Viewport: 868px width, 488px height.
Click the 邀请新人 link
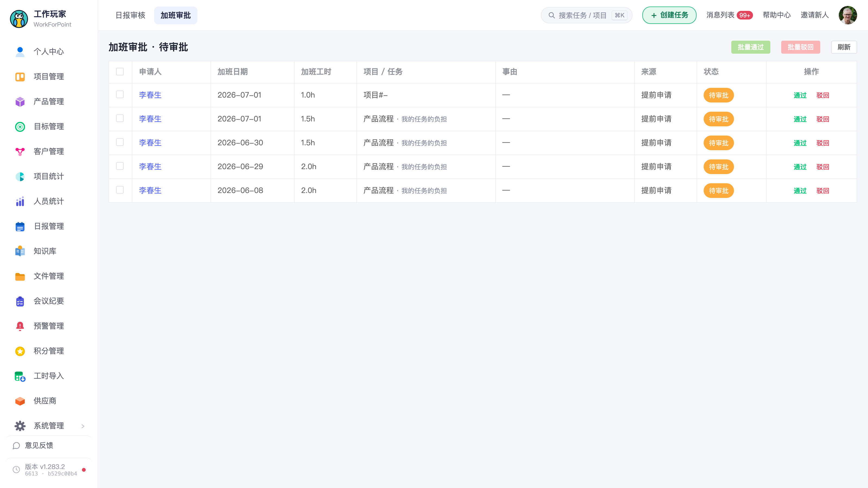pos(814,15)
